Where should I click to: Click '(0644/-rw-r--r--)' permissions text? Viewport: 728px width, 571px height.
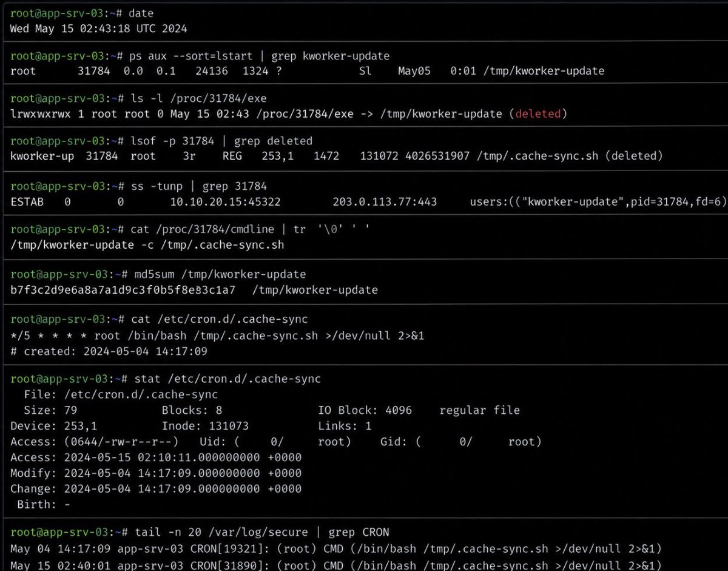tap(121, 442)
